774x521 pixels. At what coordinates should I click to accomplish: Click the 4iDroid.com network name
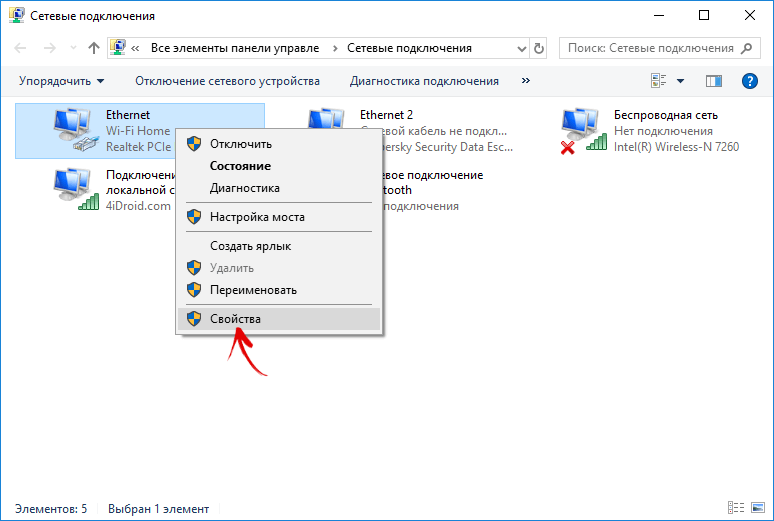pyautogui.click(x=138, y=206)
